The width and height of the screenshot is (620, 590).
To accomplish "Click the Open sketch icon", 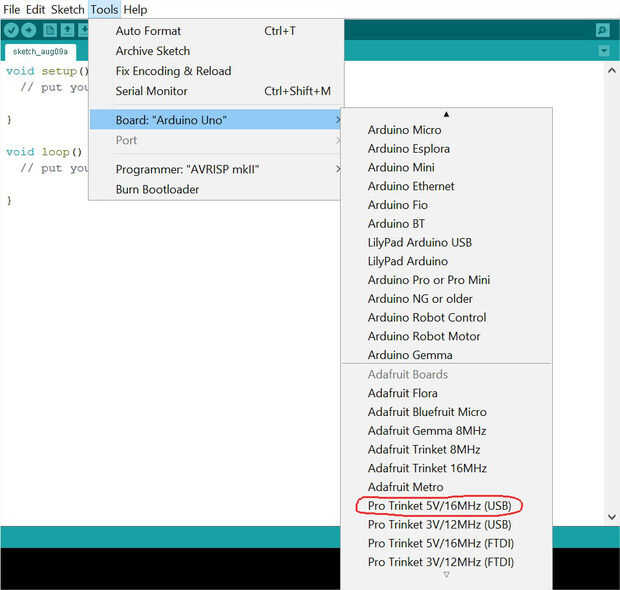I will coord(67,30).
